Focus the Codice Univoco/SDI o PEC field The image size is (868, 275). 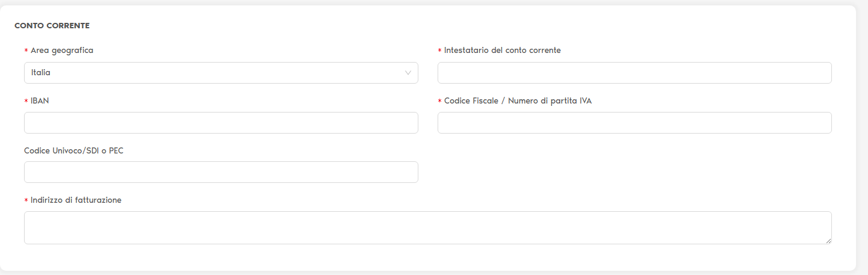click(x=221, y=172)
